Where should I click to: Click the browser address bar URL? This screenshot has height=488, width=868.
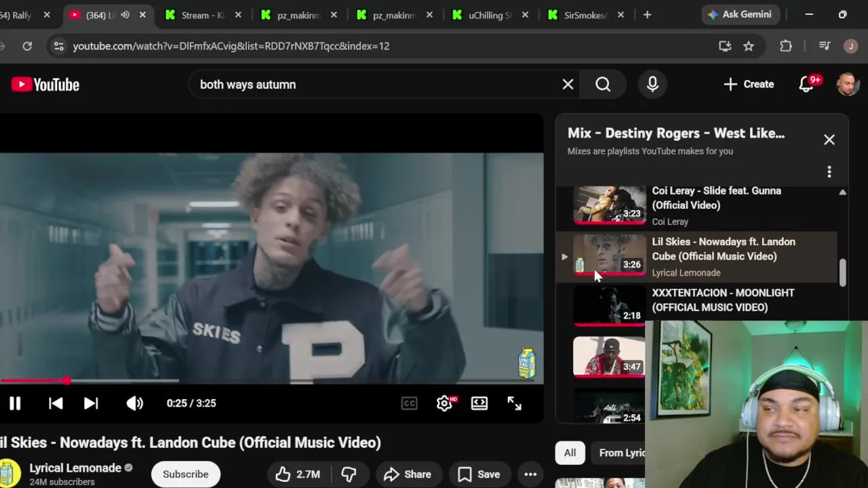[231, 46]
